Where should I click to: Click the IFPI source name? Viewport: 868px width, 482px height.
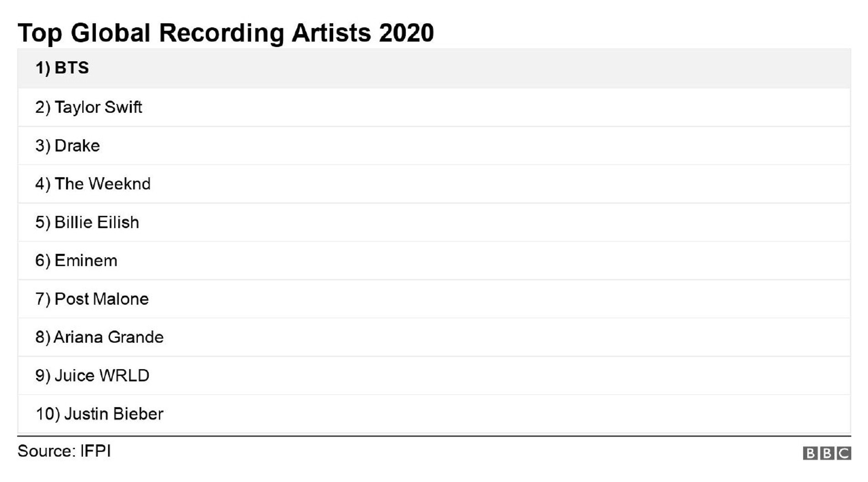(x=95, y=451)
